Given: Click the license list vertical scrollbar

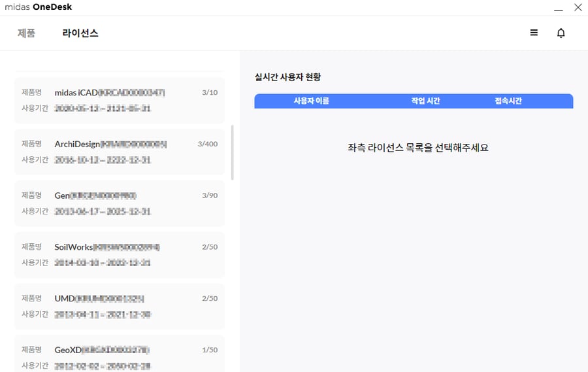Looking at the screenshot, I should pos(233,152).
